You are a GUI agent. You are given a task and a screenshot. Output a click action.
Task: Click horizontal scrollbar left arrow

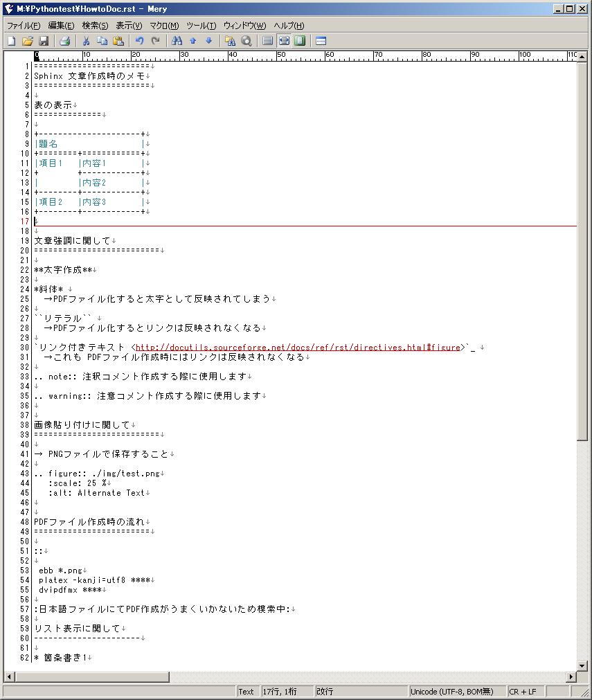9,676
